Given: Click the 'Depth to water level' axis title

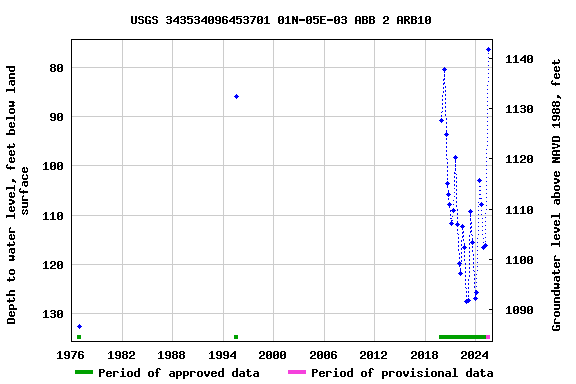Looking at the screenshot, I should 17,195.
